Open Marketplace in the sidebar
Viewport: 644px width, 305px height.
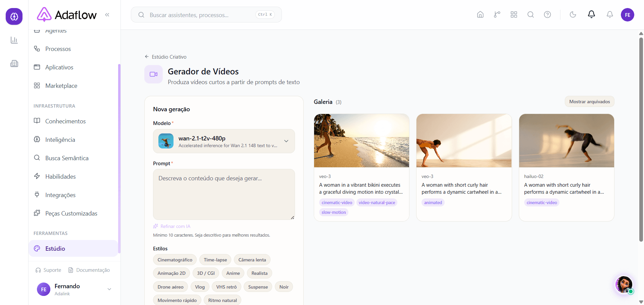pos(73,86)
